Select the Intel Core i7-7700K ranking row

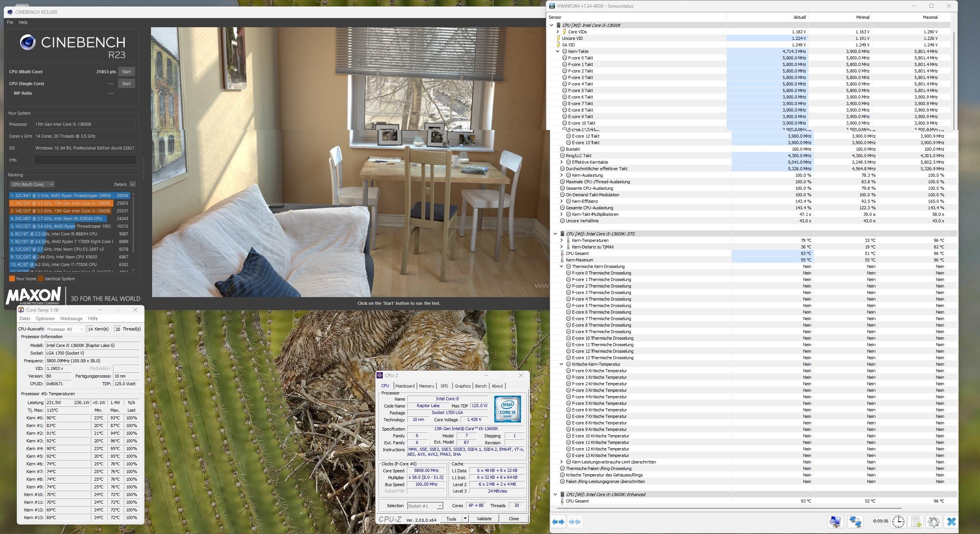click(x=70, y=265)
